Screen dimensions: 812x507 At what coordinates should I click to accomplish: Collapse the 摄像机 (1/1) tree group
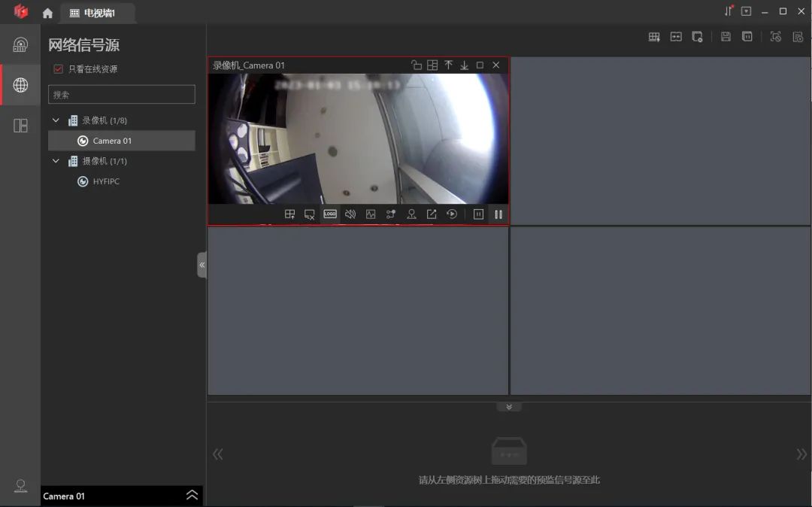(x=56, y=161)
